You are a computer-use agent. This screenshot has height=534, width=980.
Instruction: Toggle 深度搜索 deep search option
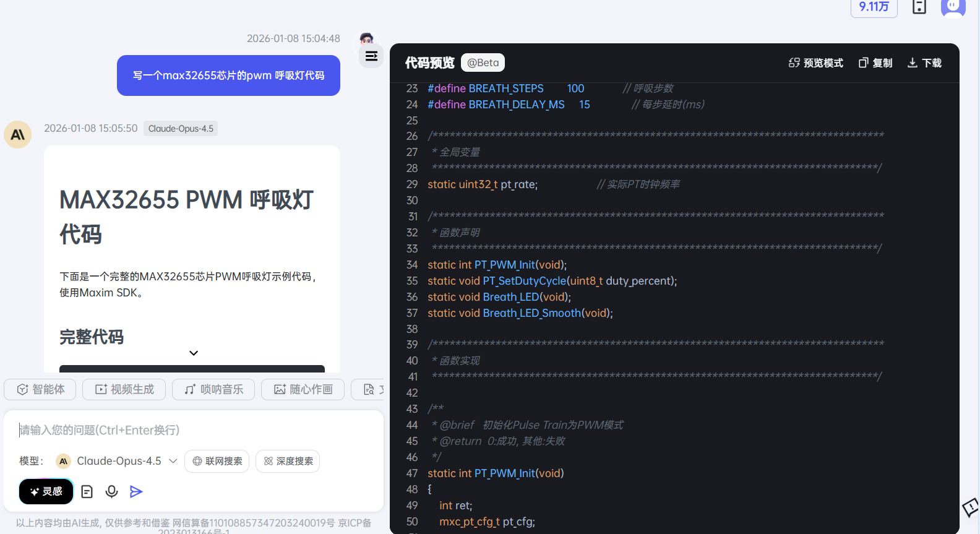(x=288, y=461)
